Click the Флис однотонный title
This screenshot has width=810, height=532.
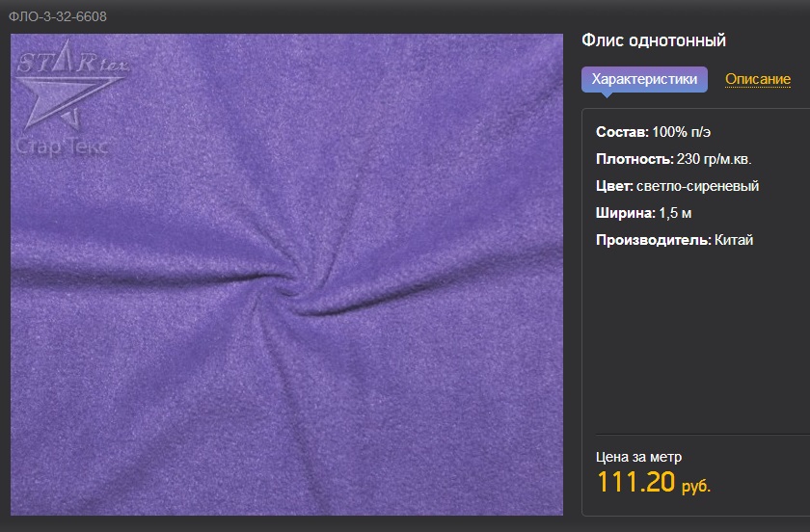tap(654, 40)
